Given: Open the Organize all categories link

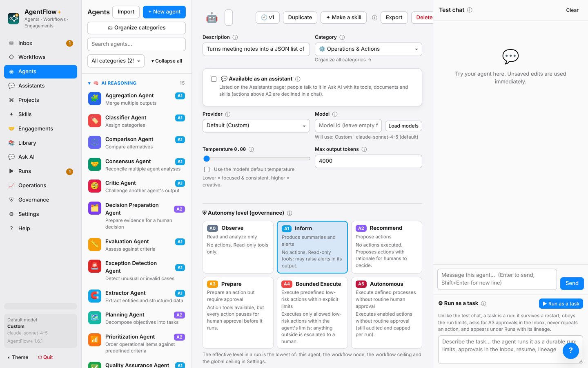Looking at the screenshot, I should tap(343, 60).
